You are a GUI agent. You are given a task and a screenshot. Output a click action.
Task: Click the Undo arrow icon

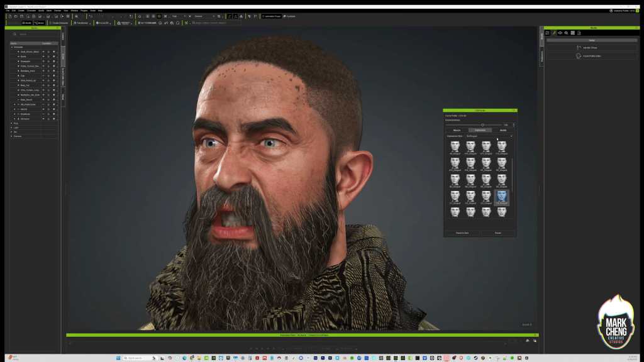[91, 16]
